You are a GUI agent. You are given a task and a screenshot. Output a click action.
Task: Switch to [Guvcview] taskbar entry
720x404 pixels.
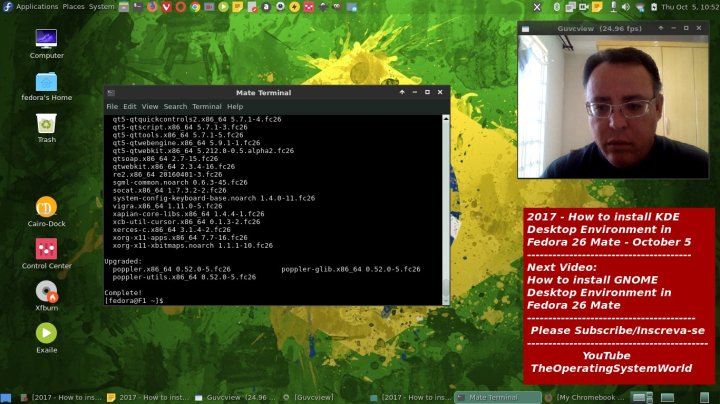pos(309,398)
